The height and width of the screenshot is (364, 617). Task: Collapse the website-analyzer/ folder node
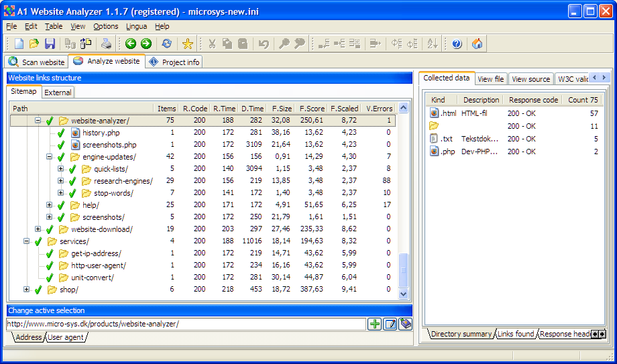pyautogui.click(x=38, y=121)
